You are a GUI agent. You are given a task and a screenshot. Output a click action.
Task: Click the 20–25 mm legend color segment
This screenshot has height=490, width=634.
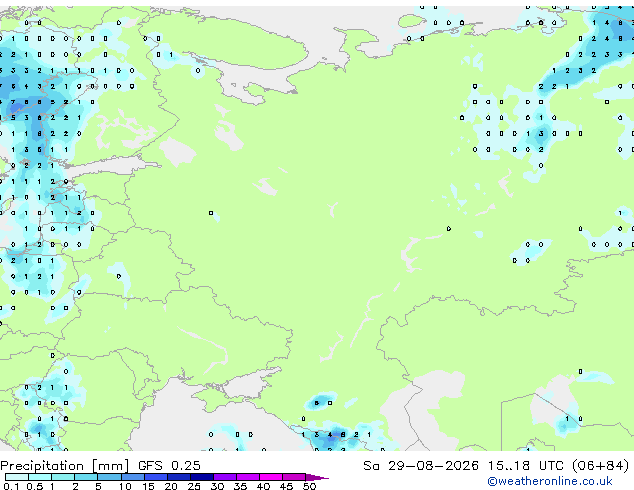click(179, 477)
